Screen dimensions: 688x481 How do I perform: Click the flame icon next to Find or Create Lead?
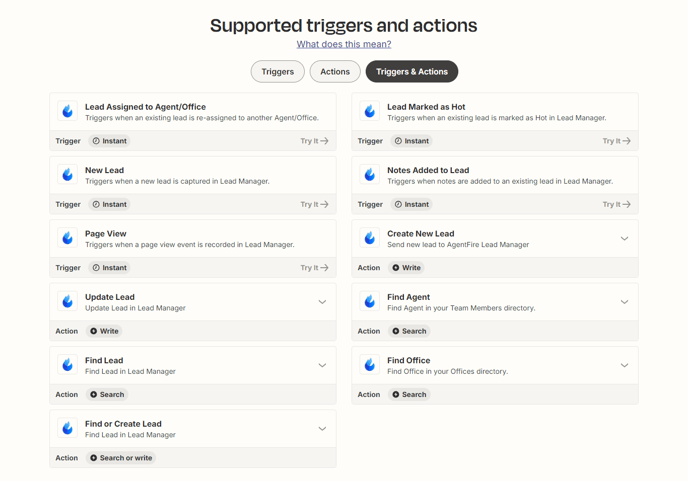point(68,428)
